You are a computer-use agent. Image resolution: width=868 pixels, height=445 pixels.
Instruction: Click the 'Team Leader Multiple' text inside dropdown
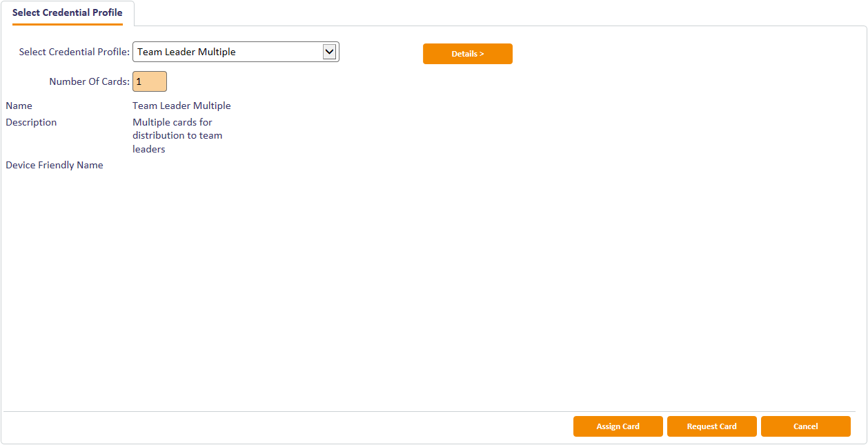(186, 52)
